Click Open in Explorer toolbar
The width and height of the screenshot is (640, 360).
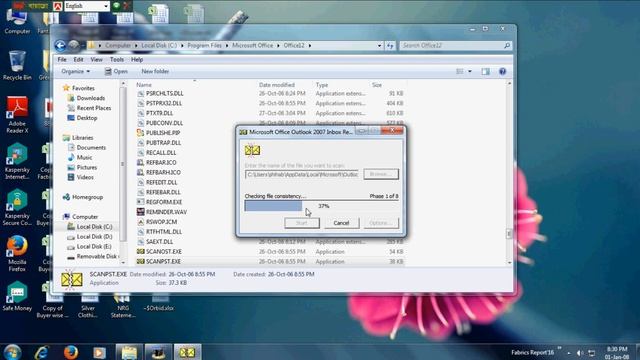[x=116, y=71]
